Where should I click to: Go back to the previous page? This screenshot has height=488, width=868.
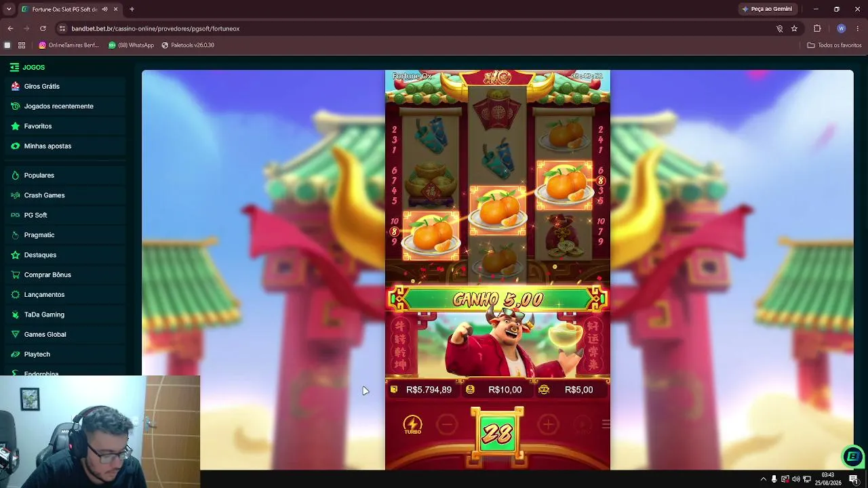tap(10, 28)
